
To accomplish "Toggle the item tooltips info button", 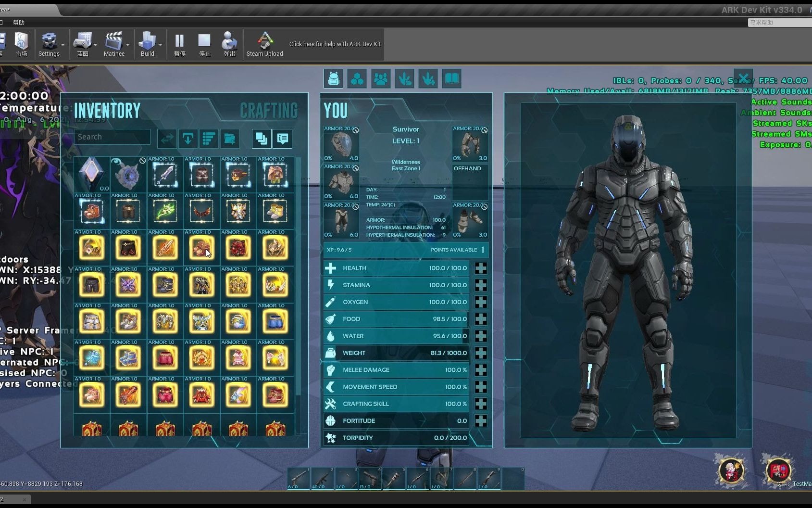I will pyautogui.click(x=283, y=139).
